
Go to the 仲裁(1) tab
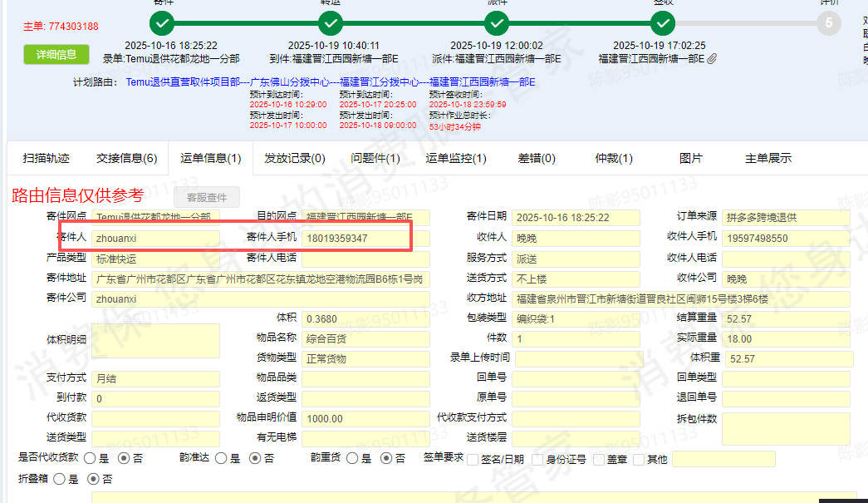tap(614, 158)
